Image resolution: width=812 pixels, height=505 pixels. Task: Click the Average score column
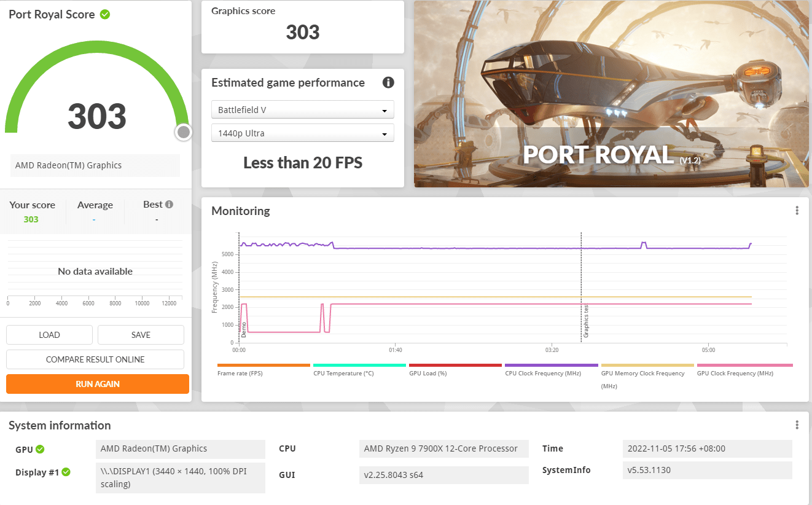point(95,212)
